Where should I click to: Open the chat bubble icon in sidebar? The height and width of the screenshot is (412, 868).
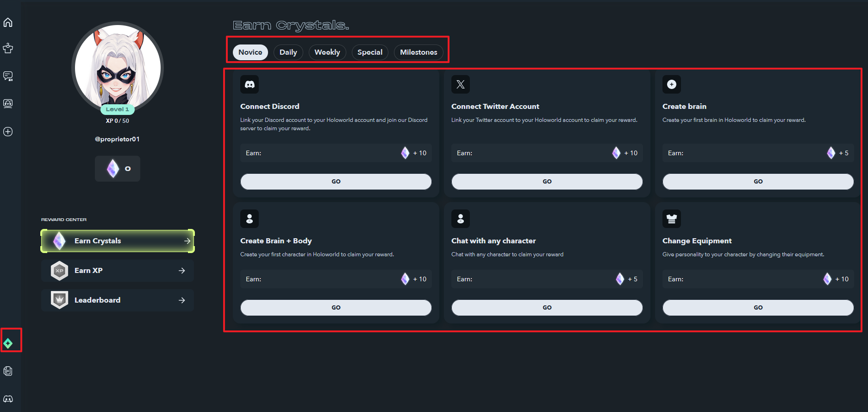coord(8,76)
